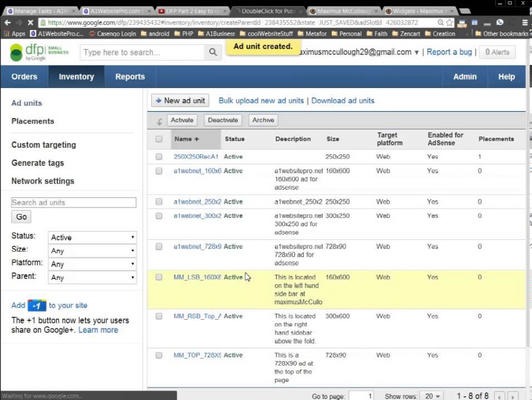The width and height of the screenshot is (532, 400).
Task: Expand the Size filter dropdown
Action: [x=93, y=251]
